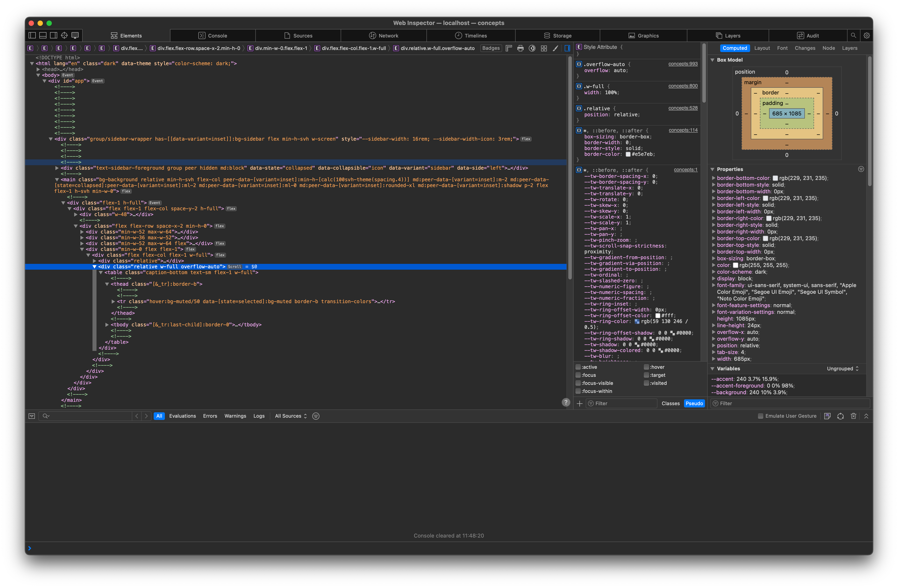Switch to the Sources tab
The width and height of the screenshot is (898, 588).
click(x=298, y=35)
